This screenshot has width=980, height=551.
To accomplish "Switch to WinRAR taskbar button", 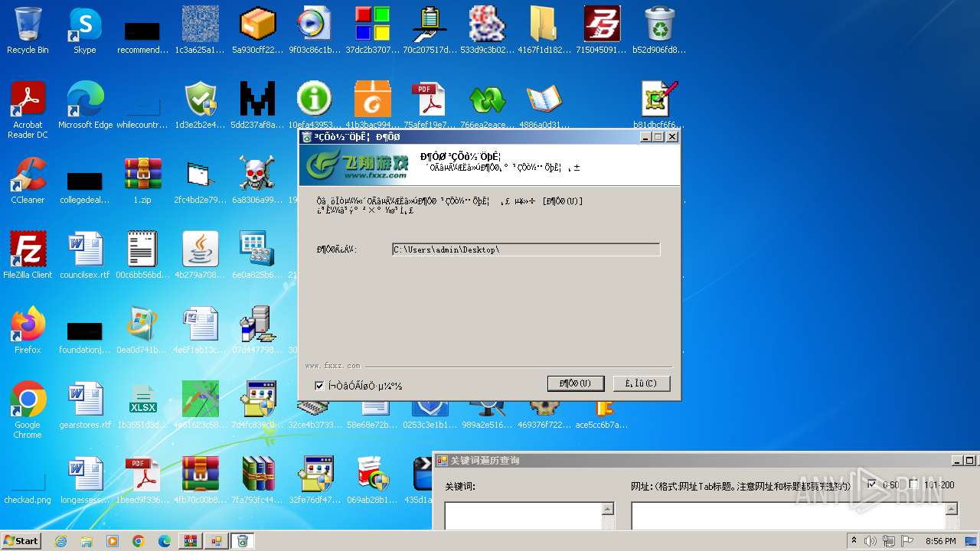I will coord(191,541).
